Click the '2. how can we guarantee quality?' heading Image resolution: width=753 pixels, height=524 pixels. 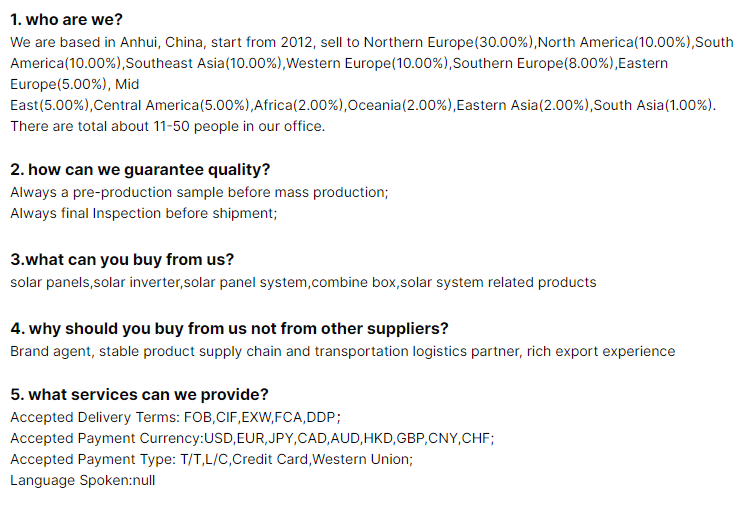(140, 170)
